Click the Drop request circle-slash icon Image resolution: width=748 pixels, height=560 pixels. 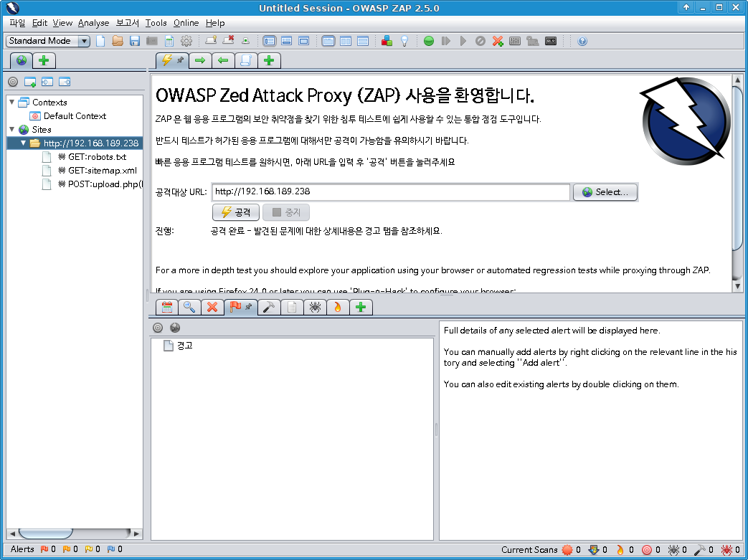(x=480, y=41)
